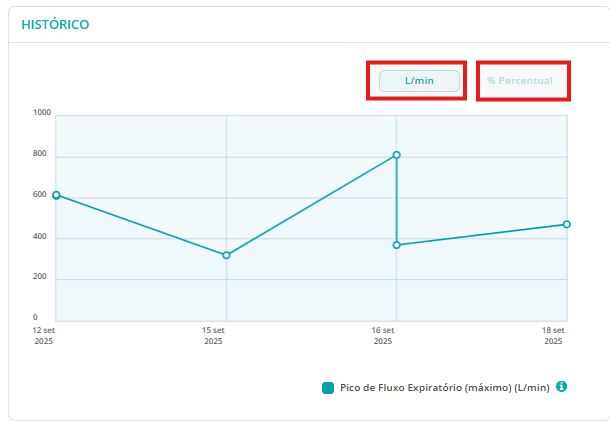Viewport: 610px width, 421px height.
Task: Click the lower 16 set data point
Action: click(x=397, y=245)
